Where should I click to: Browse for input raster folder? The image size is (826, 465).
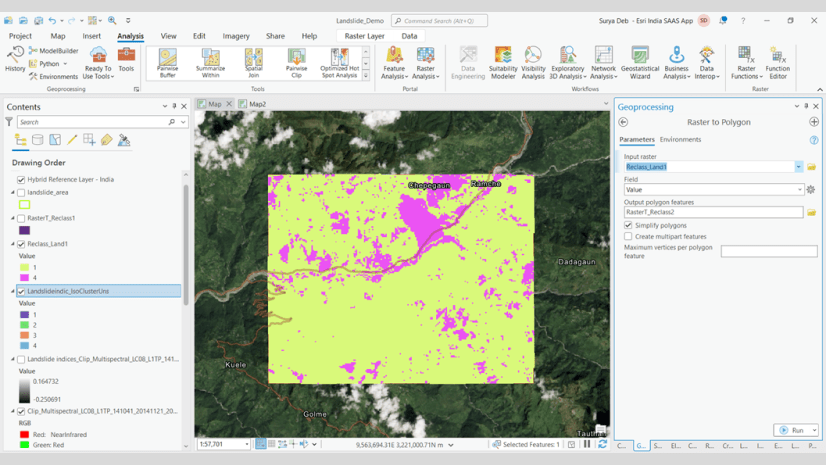tap(812, 167)
